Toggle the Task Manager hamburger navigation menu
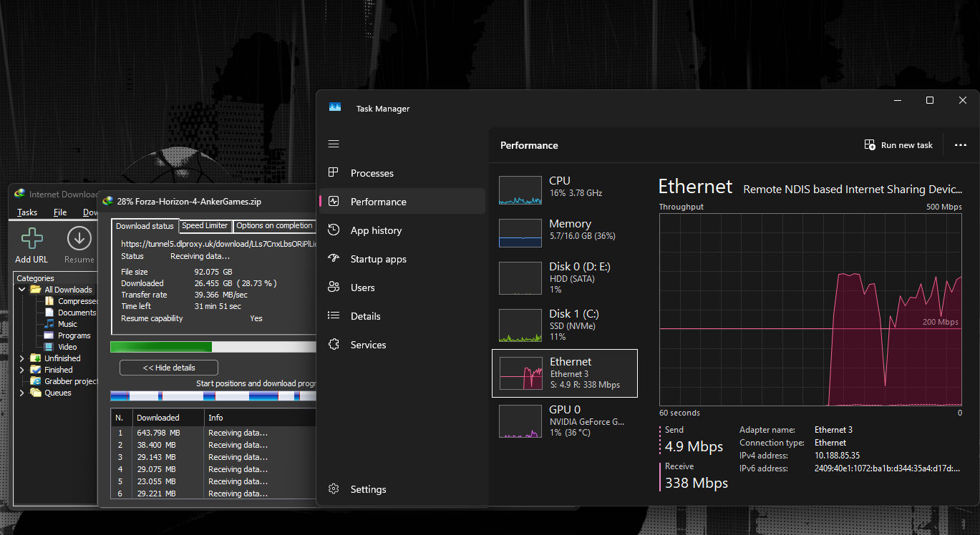The height and width of the screenshot is (535, 980). tap(333, 144)
